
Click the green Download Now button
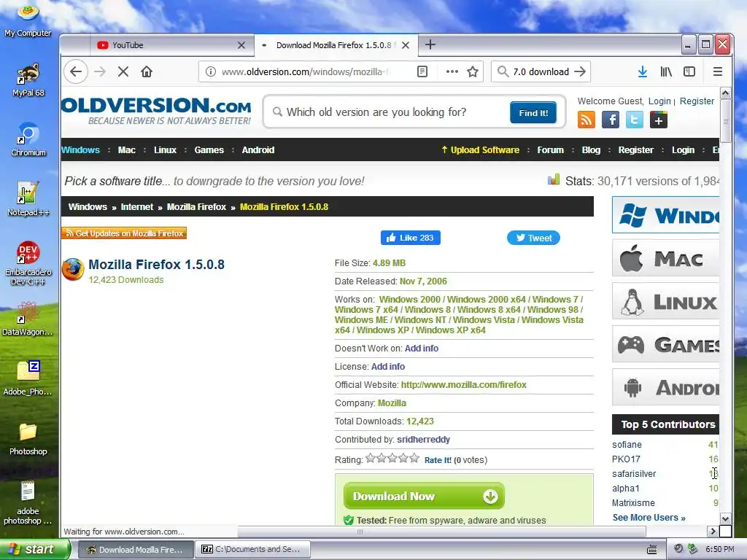[x=424, y=496]
